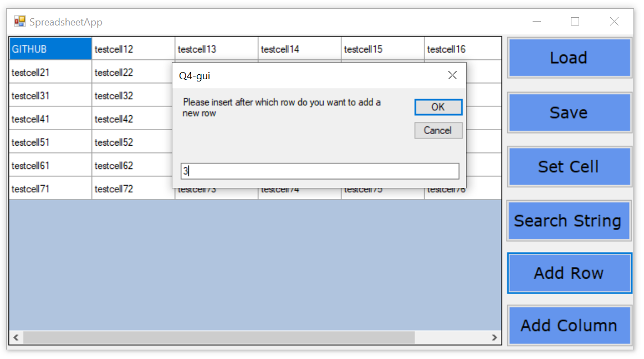Minimize the SpreadsheetApp window

pos(537,22)
